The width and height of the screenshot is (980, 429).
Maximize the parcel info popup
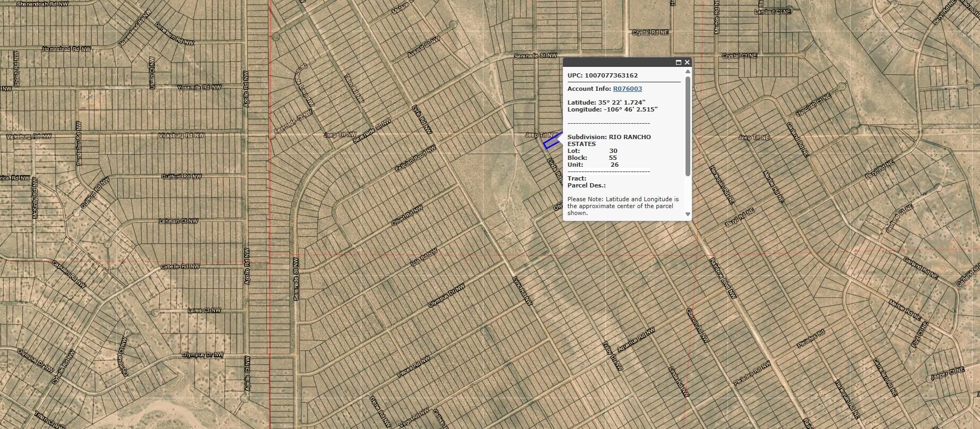678,63
